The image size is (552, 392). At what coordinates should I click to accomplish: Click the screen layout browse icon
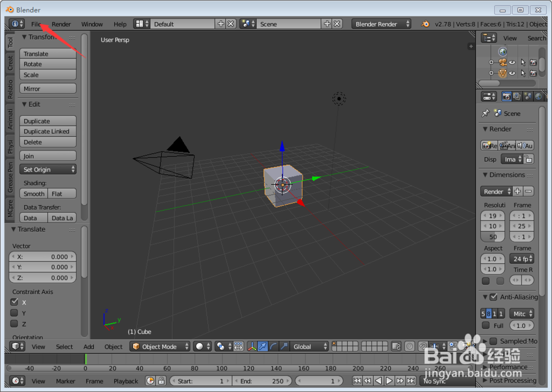142,24
